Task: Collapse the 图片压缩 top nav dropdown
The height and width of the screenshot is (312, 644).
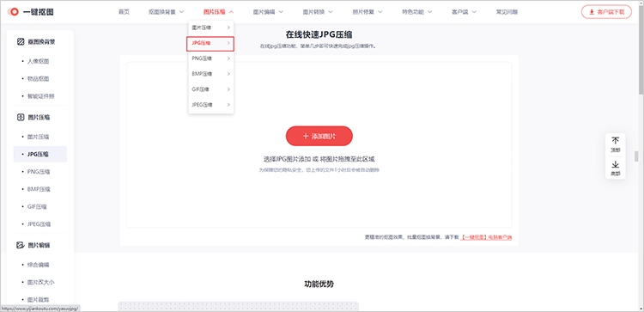Action: point(218,12)
